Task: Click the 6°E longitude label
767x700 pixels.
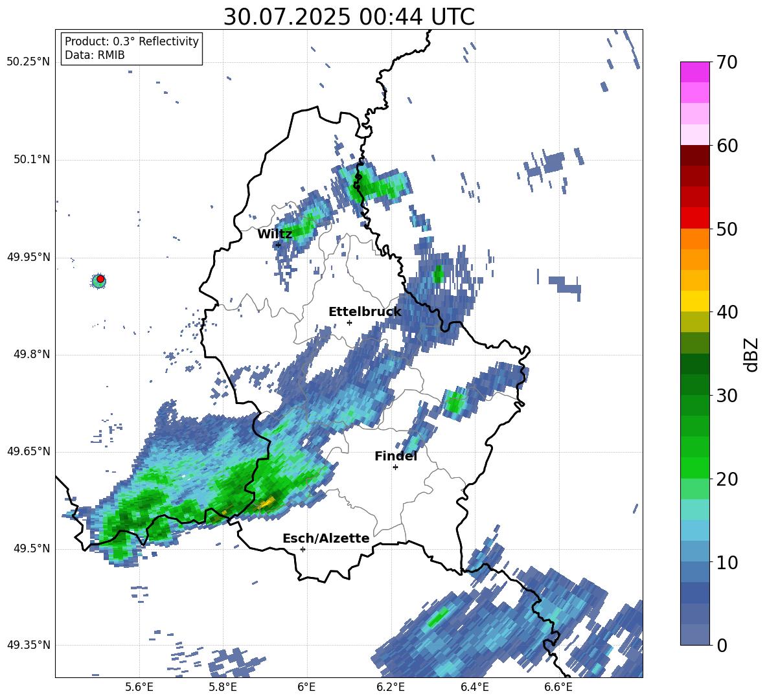Action: click(306, 687)
